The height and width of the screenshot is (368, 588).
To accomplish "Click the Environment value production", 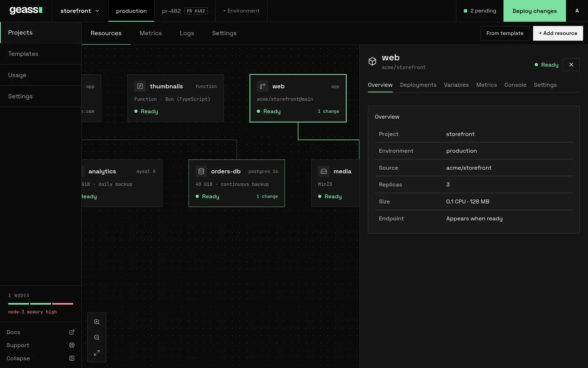I will (462, 151).
